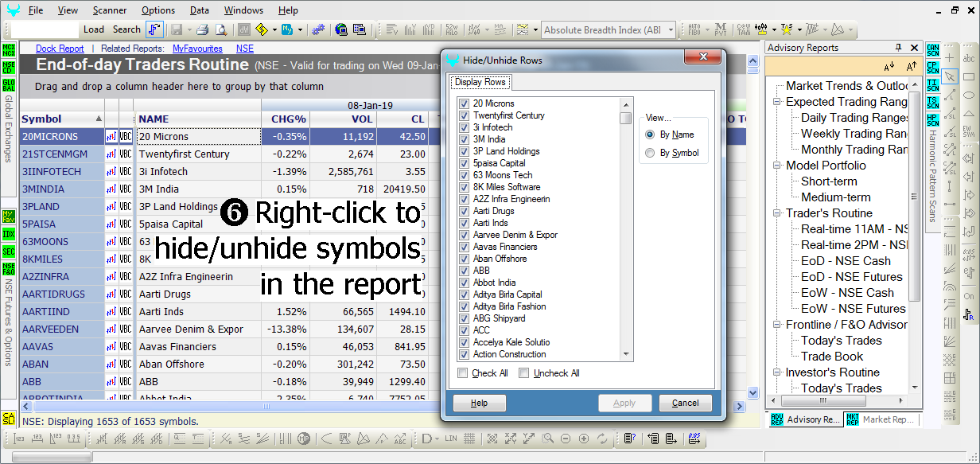
Task: Click the 52W Hi/Lo toolbar icon
Action: click(x=451, y=29)
